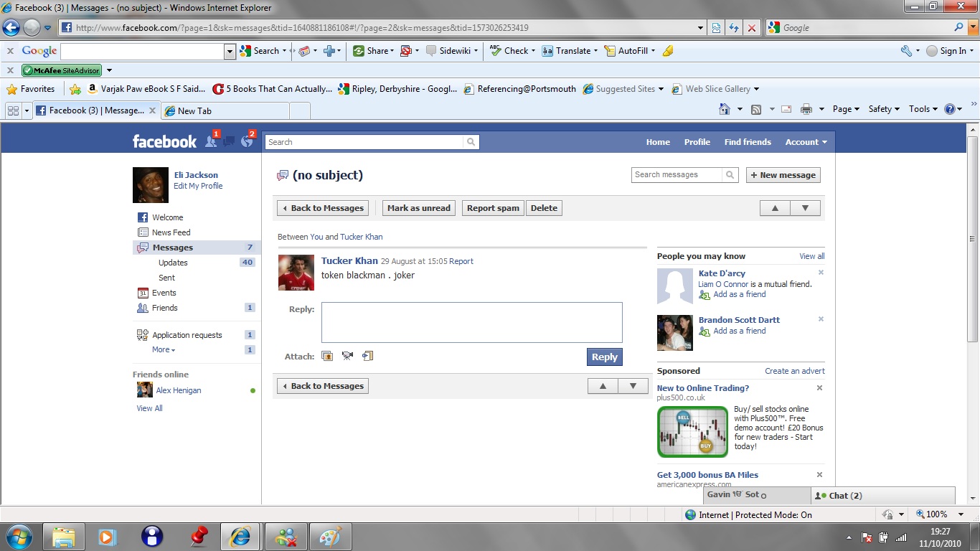
Task: Click the Internet Explorer refresh icon
Action: [733, 28]
